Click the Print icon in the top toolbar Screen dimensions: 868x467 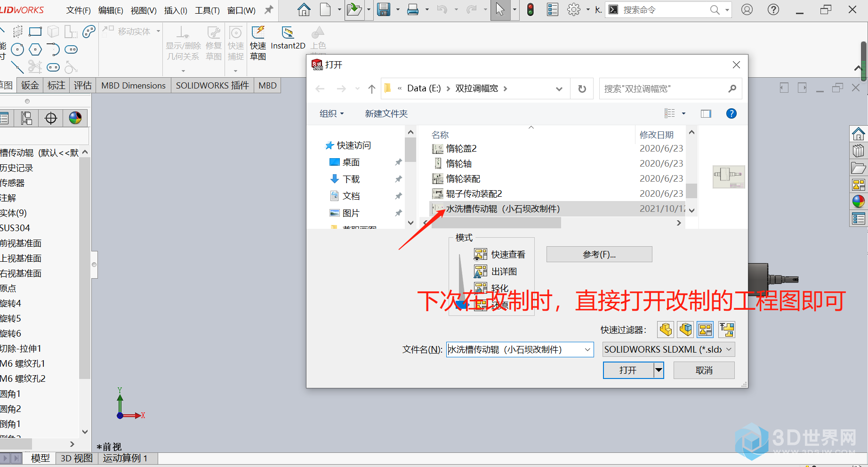pos(413,10)
